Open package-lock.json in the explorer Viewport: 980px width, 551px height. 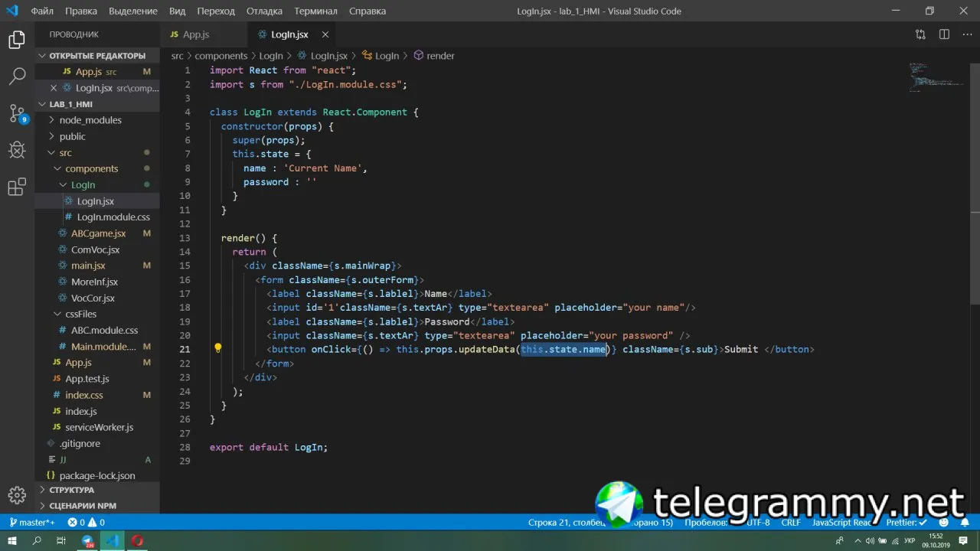[x=97, y=475]
